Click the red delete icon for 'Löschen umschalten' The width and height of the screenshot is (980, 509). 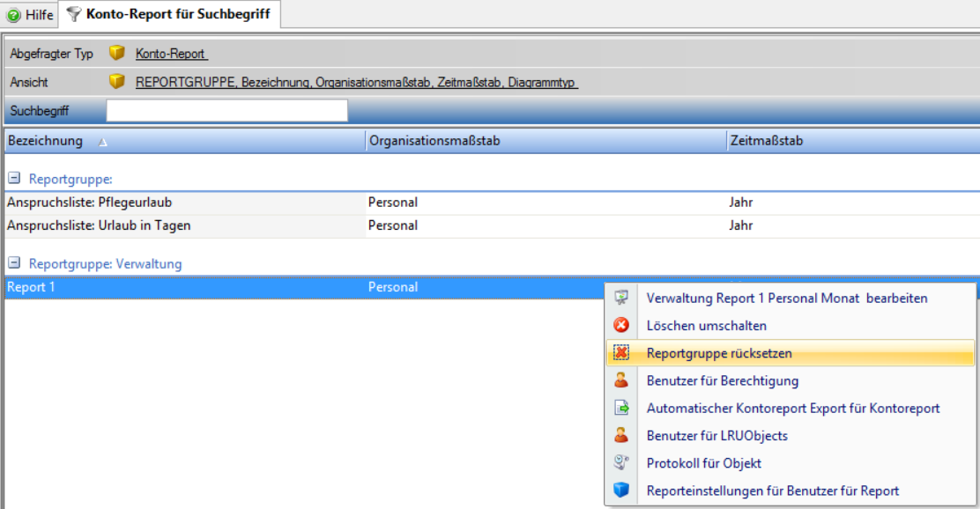pyautogui.click(x=621, y=326)
